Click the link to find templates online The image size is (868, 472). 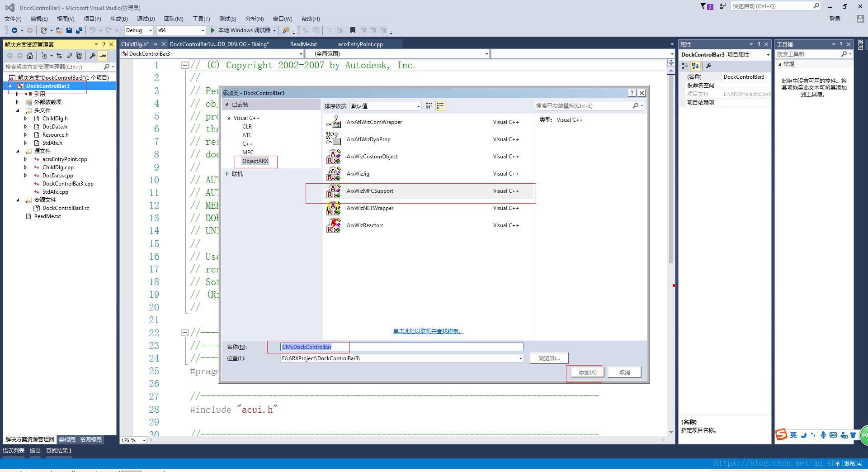428,331
